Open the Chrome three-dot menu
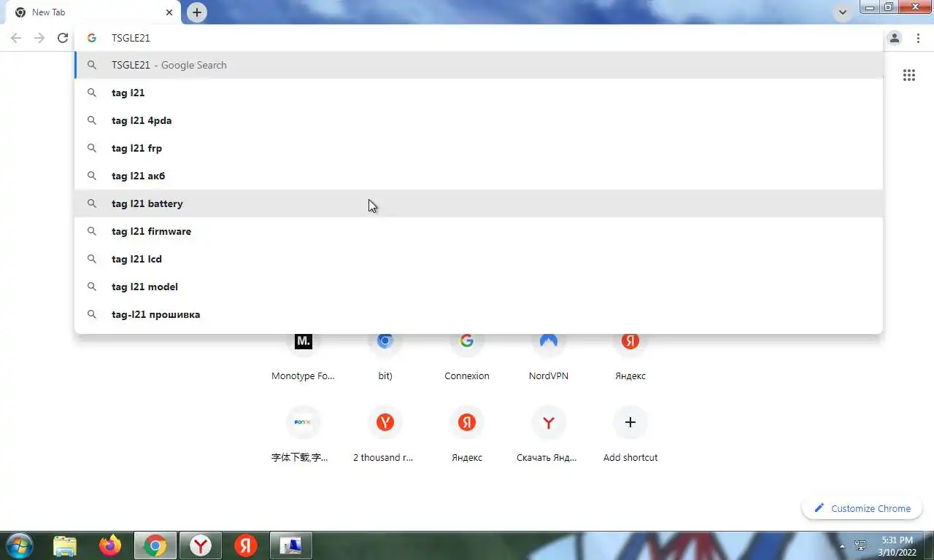 (x=918, y=38)
